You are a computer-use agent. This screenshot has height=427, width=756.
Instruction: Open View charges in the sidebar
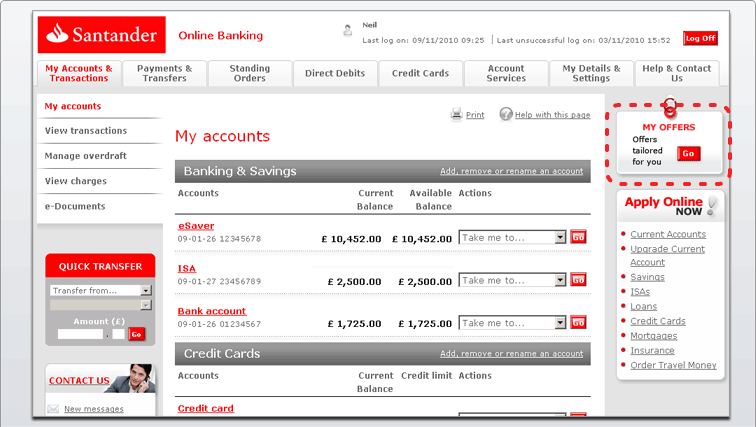76,181
